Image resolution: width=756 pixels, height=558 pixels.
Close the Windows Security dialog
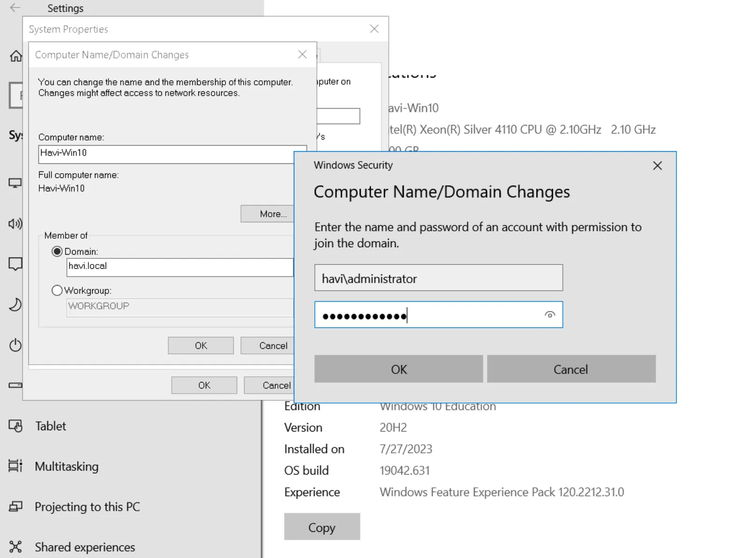click(657, 166)
